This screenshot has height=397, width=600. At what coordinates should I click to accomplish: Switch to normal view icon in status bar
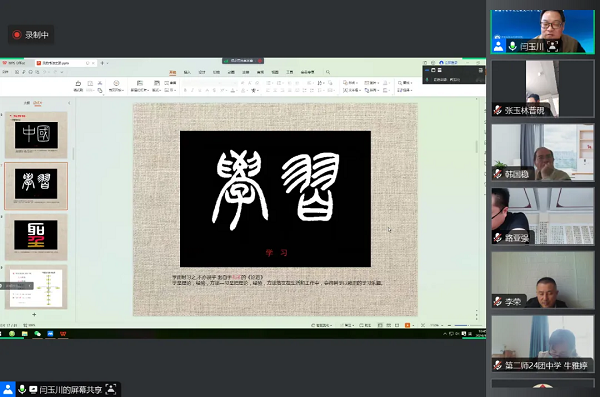click(x=380, y=325)
